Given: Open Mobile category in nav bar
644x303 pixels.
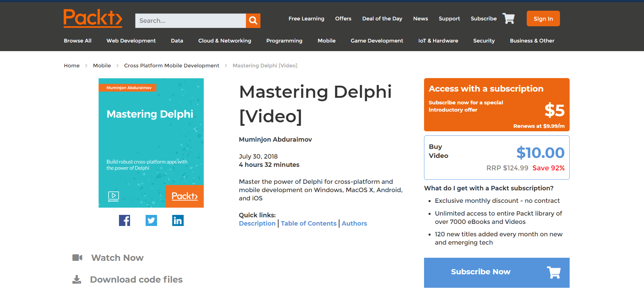Looking at the screenshot, I should (x=326, y=41).
